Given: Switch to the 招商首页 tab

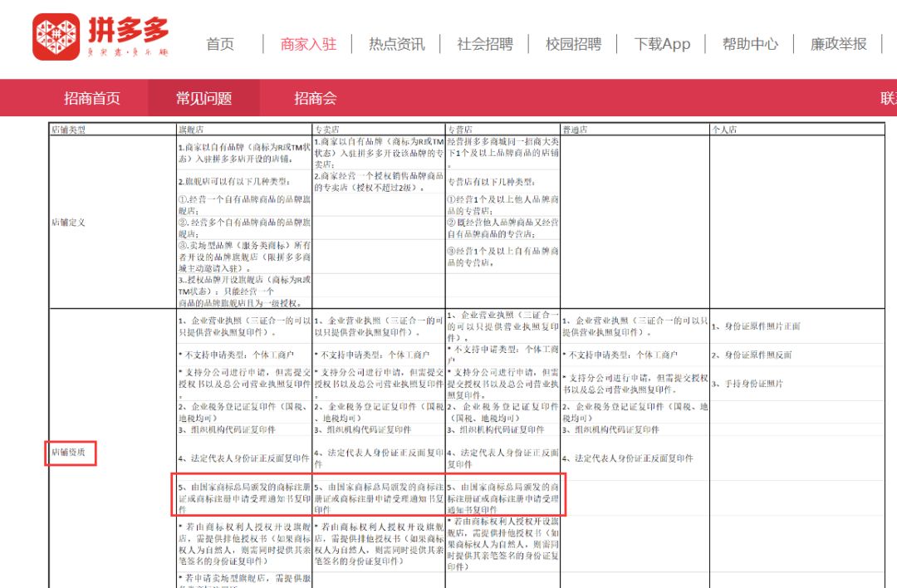Looking at the screenshot, I should 92,98.
